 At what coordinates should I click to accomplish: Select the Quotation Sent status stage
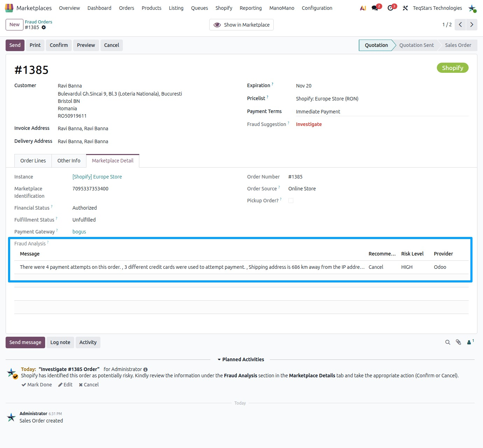pyautogui.click(x=416, y=45)
